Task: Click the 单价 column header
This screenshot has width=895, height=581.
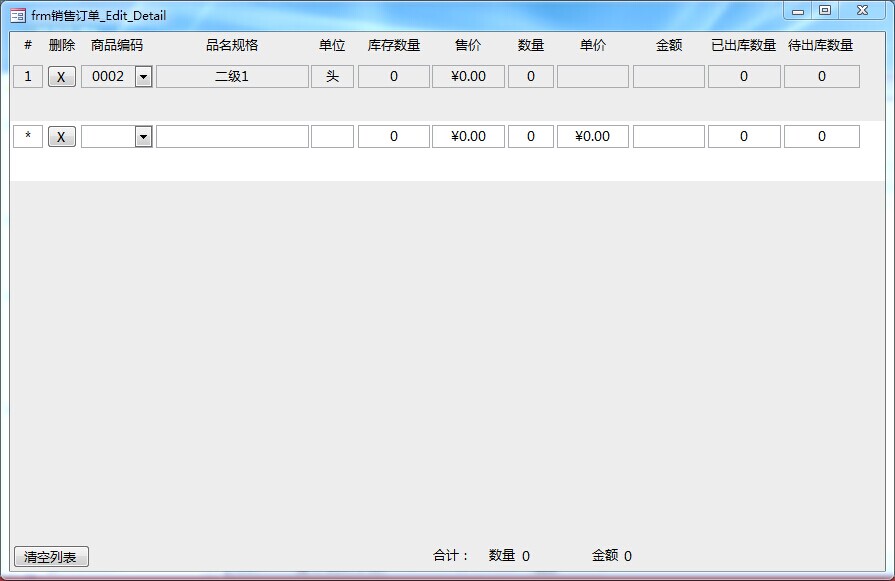Action: 592,45
